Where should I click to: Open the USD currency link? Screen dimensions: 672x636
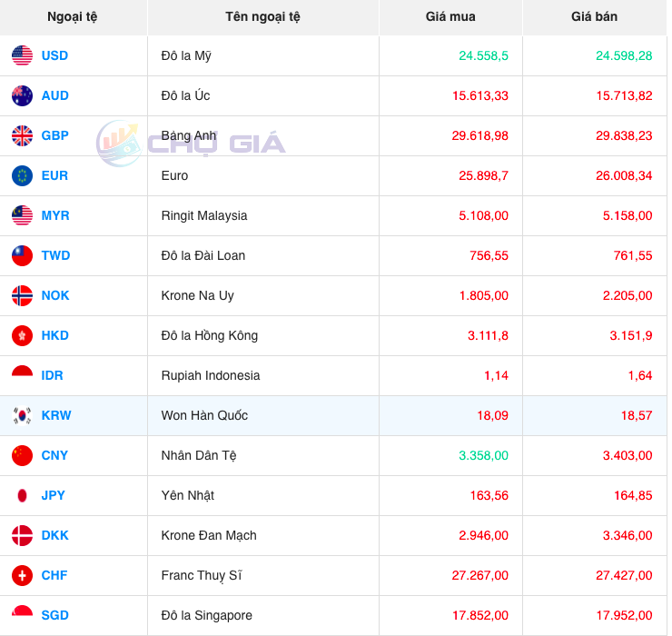[54, 55]
